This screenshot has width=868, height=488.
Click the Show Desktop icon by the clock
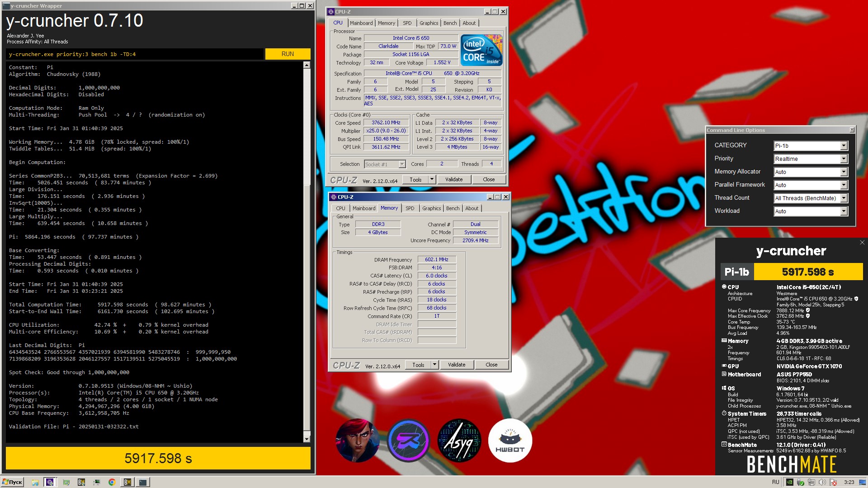pyautogui.click(x=863, y=482)
